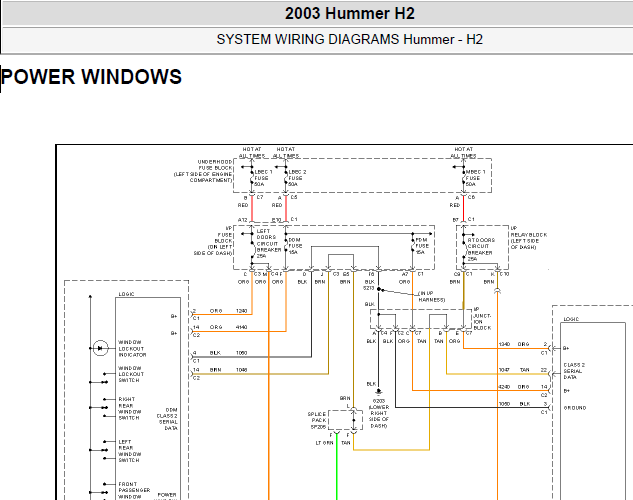Click the "FRONT PASSENGER WINDOW" label
Viewport: 633px width, 500px height.
pyautogui.click(x=134, y=490)
